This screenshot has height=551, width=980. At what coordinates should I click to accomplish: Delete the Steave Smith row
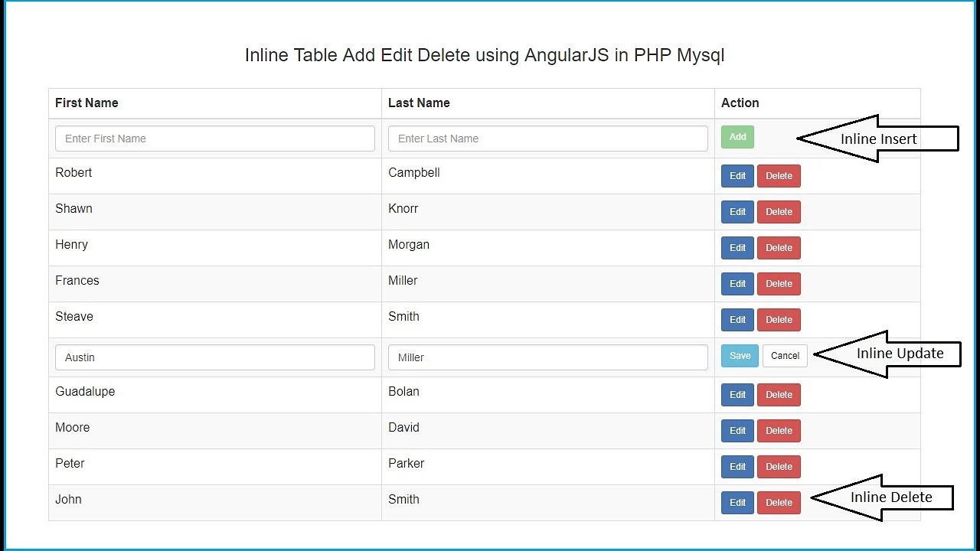(779, 320)
